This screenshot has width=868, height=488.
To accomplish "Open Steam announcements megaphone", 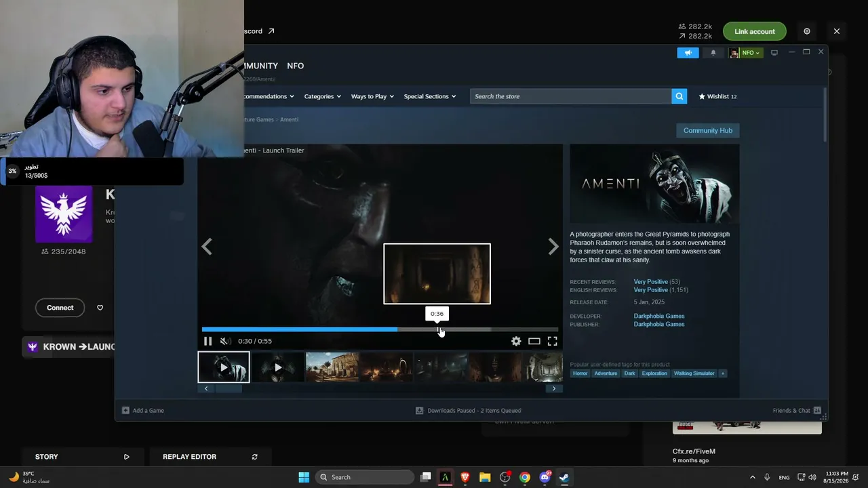I will tap(688, 53).
